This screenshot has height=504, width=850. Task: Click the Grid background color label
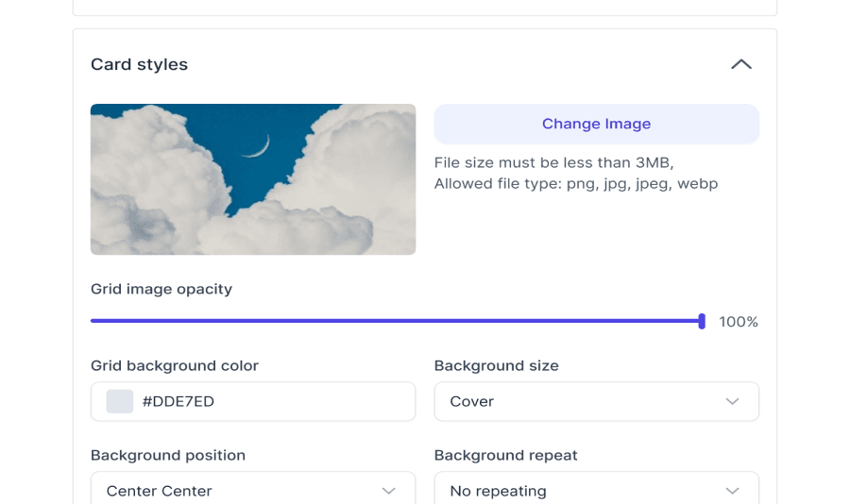[x=174, y=365]
